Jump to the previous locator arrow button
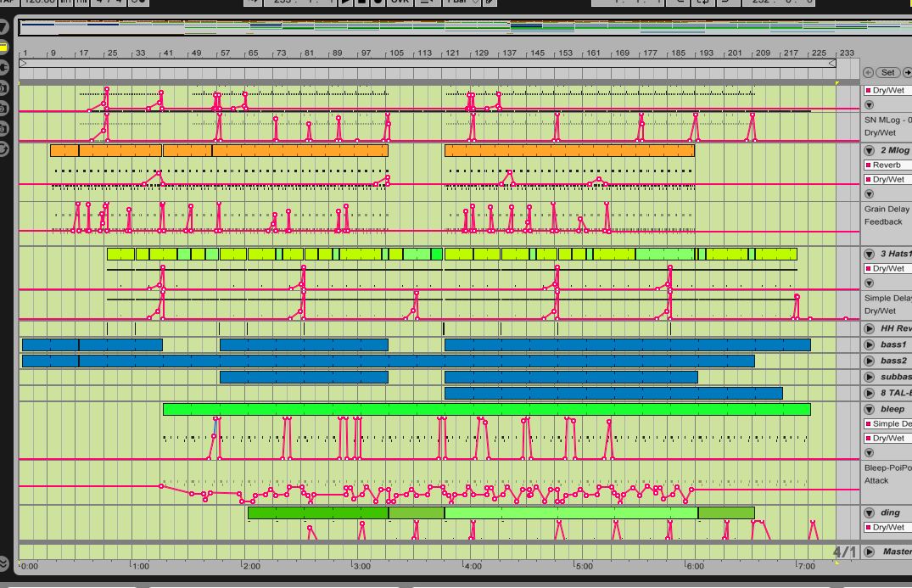912x588 pixels. coord(868,72)
